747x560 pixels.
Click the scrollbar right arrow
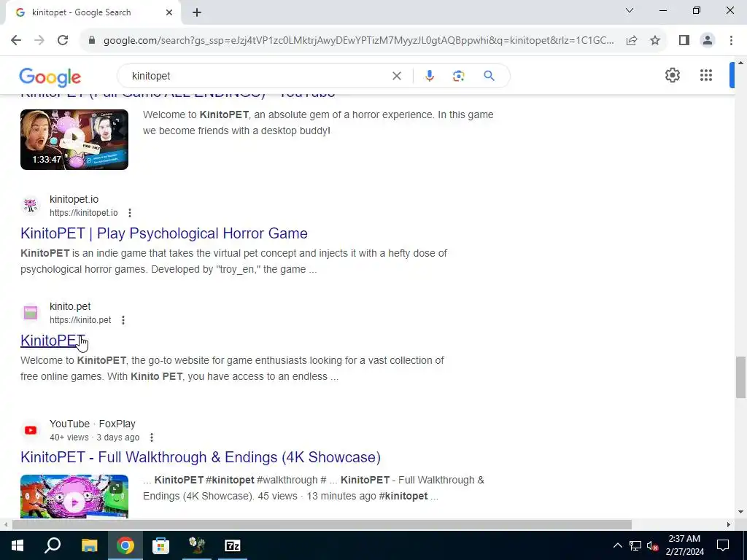[729, 525]
